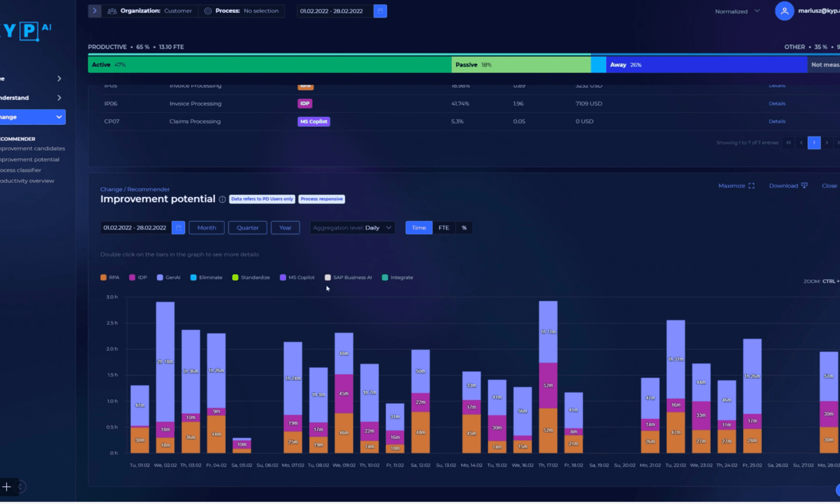Open the calendar icon next to the date range
The height and width of the screenshot is (504, 840).
point(380,11)
